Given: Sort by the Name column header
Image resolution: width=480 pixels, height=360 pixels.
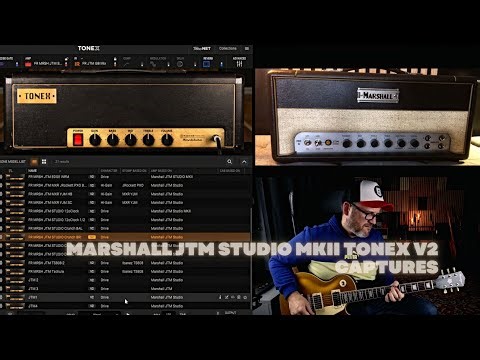Looking at the screenshot, I should [x=32, y=171].
